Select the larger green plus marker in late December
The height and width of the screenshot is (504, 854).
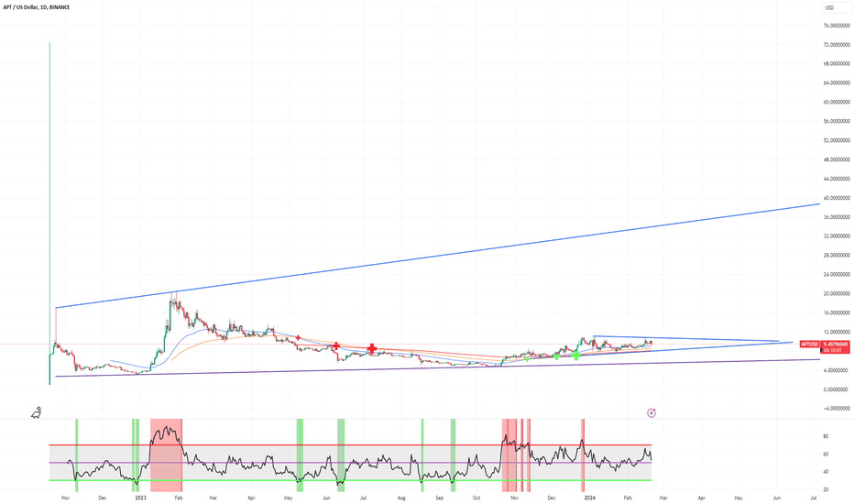[576, 354]
